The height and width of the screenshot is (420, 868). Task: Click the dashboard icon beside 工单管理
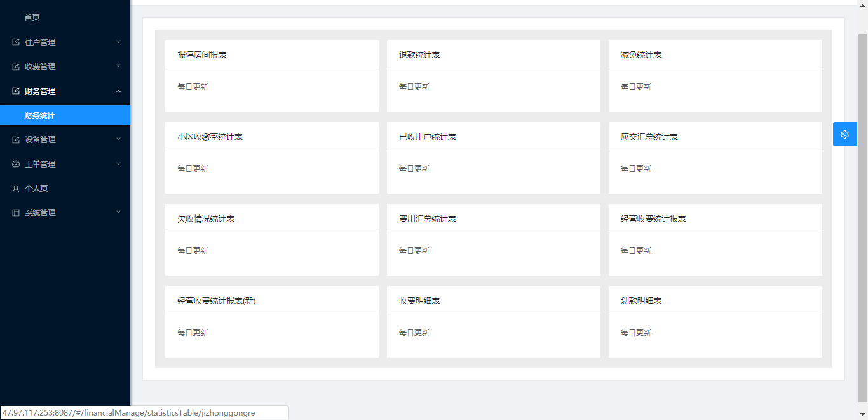point(16,164)
